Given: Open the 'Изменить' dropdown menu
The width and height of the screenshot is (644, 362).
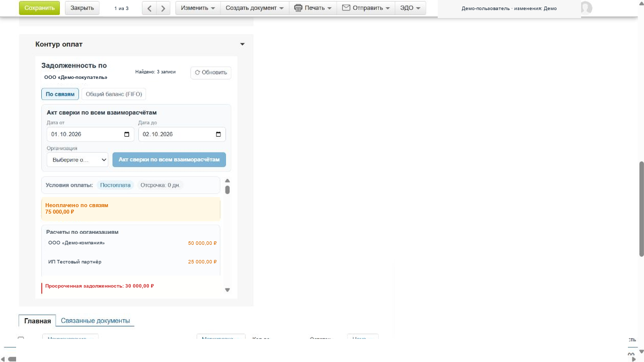Looking at the screenshot, I should (198, 8).
